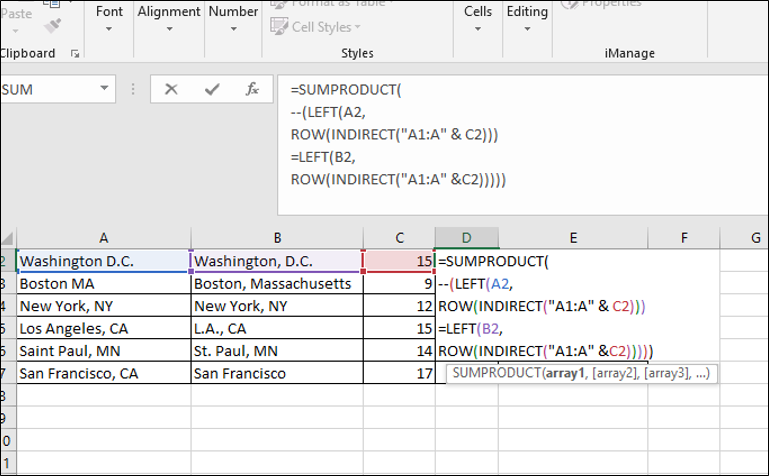Expand the Name Box dropdown arrow
This screenshot has width=769, height=476.
tap(104, 88)
